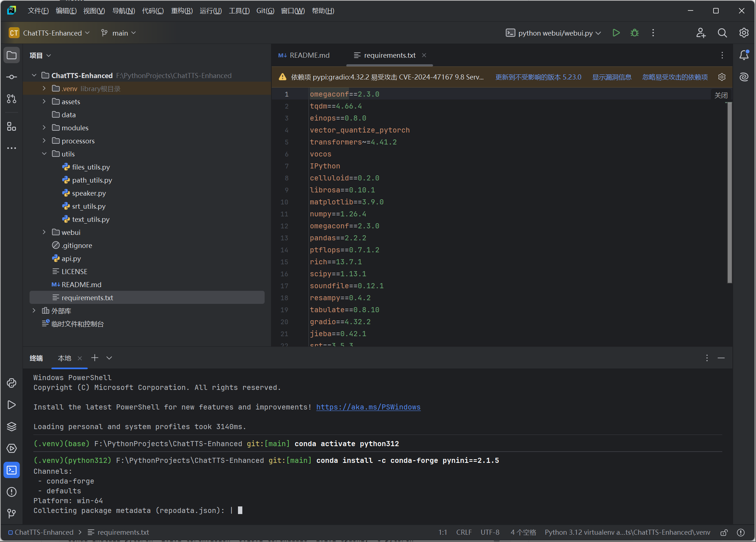Toggle the Terminal tool window button
The width and height of the screenshot is (756, 542).
click(x=12, y=470)
